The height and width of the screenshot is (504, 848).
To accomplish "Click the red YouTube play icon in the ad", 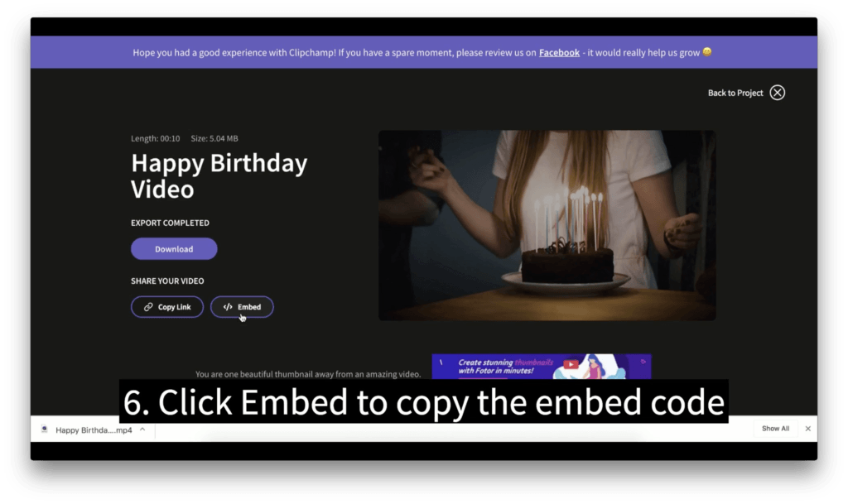I will pyautogui.click(x=571, y=364).
